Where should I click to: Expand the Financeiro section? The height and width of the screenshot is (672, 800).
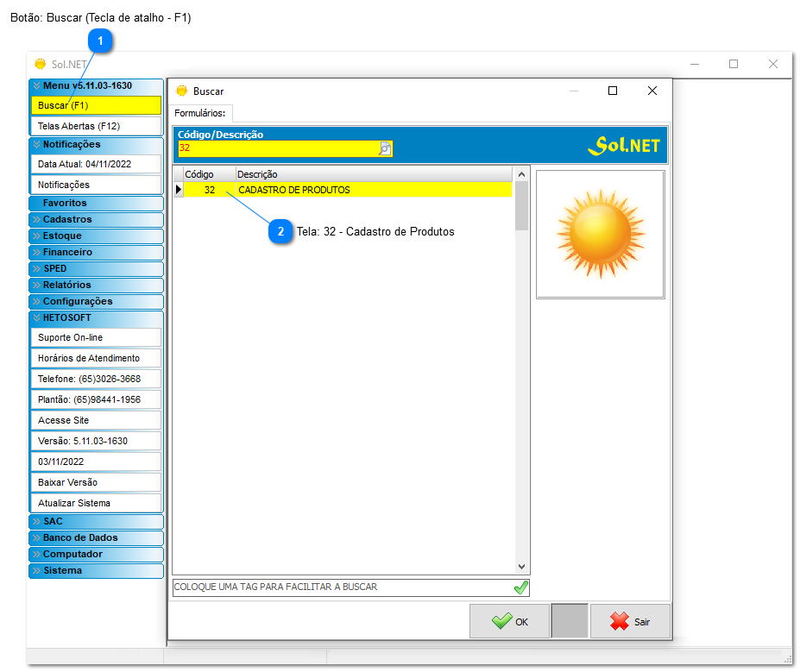pyautogui.click(x=96, y=253)
